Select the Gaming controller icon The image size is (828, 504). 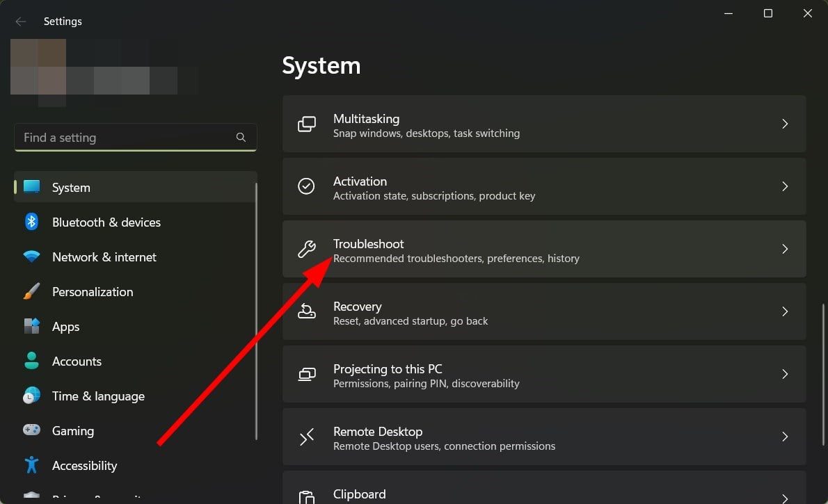[x=32, y=430]
